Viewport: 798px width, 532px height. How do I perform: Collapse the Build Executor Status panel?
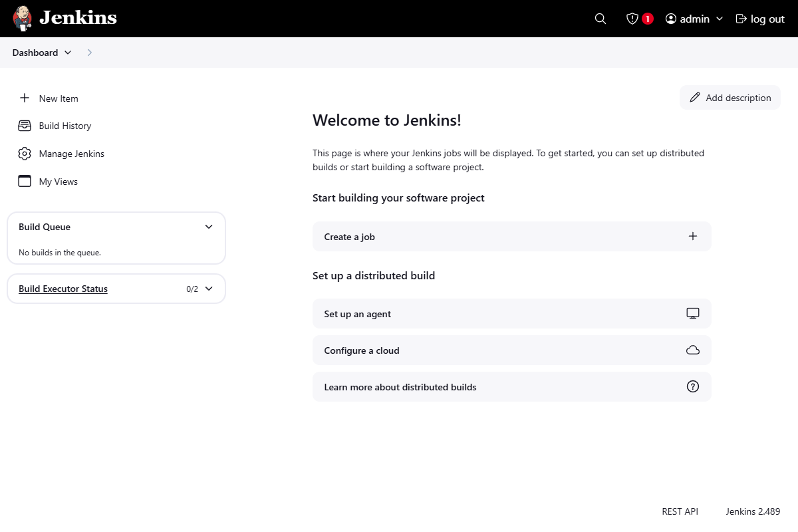click(208, 289)
